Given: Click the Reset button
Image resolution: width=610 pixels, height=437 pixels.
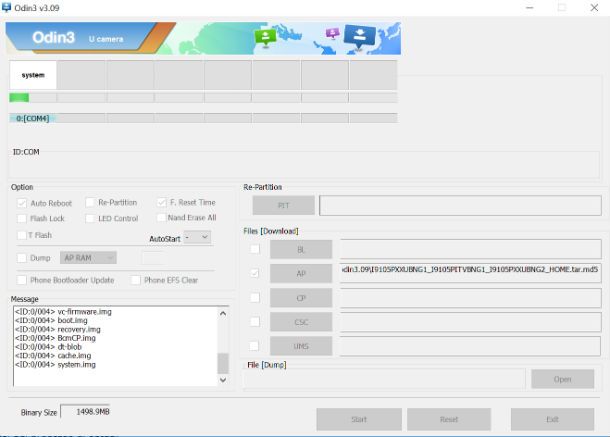Looking at the screenshot, I should coord(448,419).
